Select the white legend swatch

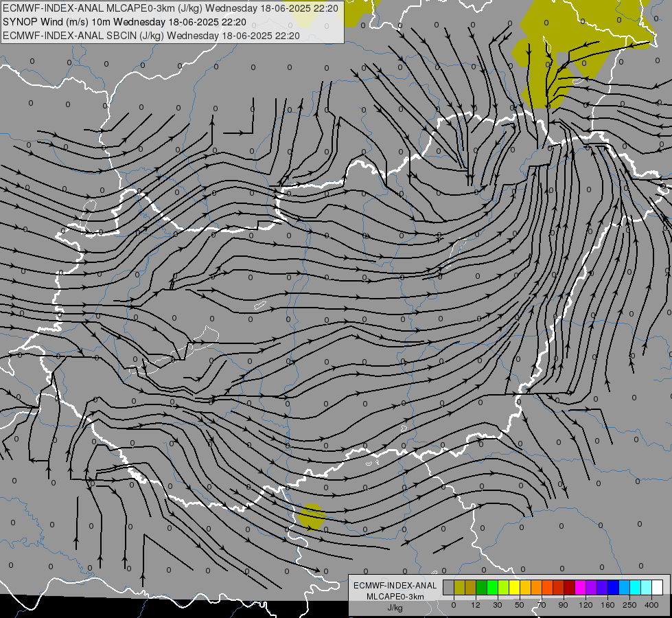(x=658, y=587)
